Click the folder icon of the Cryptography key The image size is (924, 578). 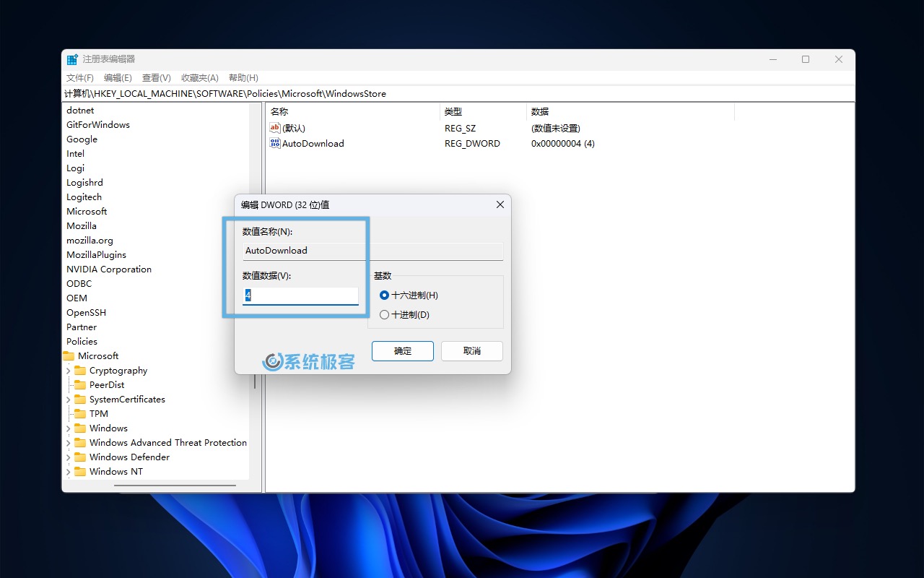(82, 370)
